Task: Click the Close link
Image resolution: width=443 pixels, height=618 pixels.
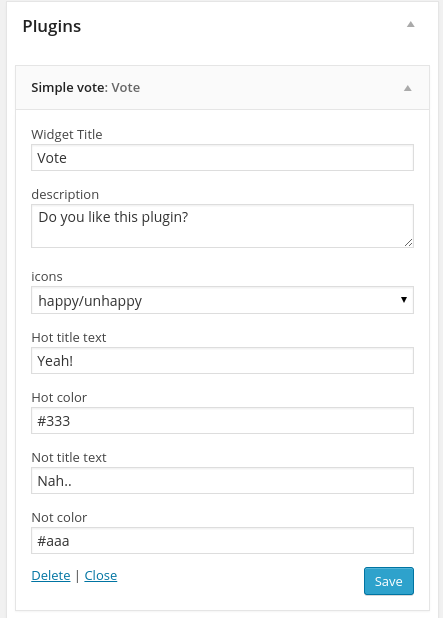Action: 101,576
